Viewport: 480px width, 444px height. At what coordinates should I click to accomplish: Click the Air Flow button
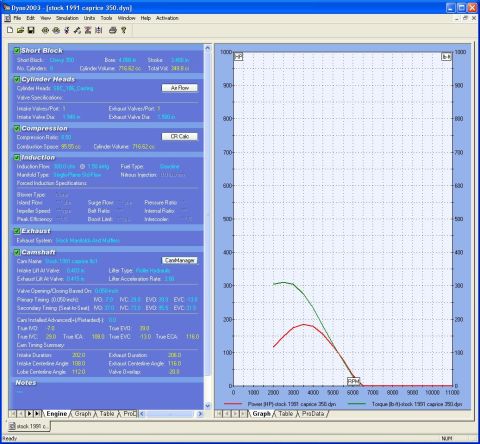(180, 88)
